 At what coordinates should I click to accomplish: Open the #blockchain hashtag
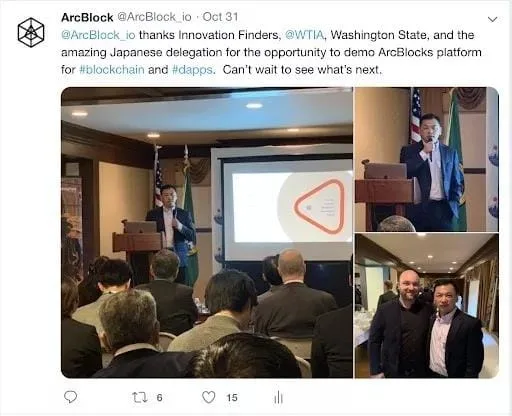(112, 70)
